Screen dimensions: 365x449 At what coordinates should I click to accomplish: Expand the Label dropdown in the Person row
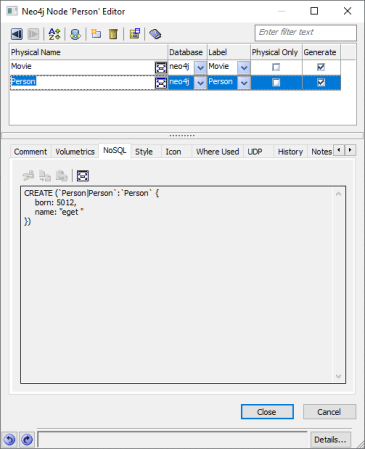tap(244, 83)
